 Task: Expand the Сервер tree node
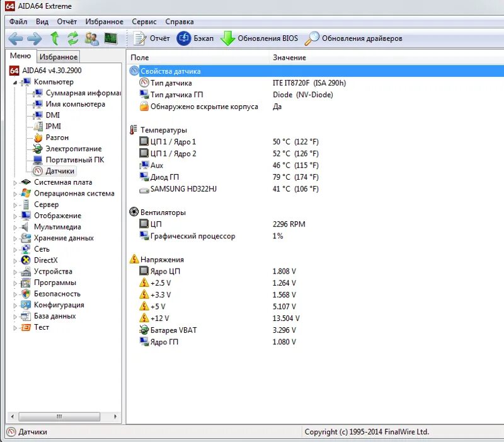[14, 205]
